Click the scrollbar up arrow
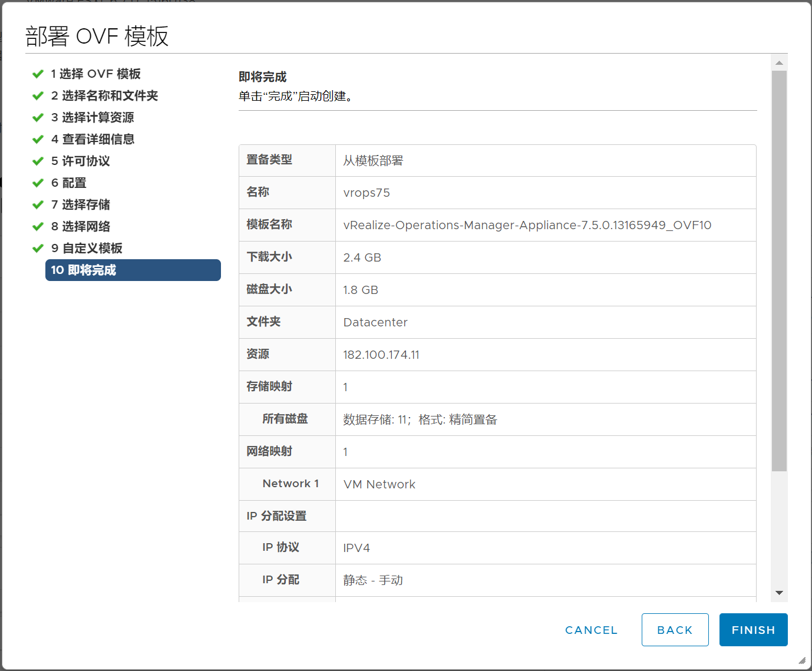This screenshot has height=671, width=812. [x=779, y=62]
